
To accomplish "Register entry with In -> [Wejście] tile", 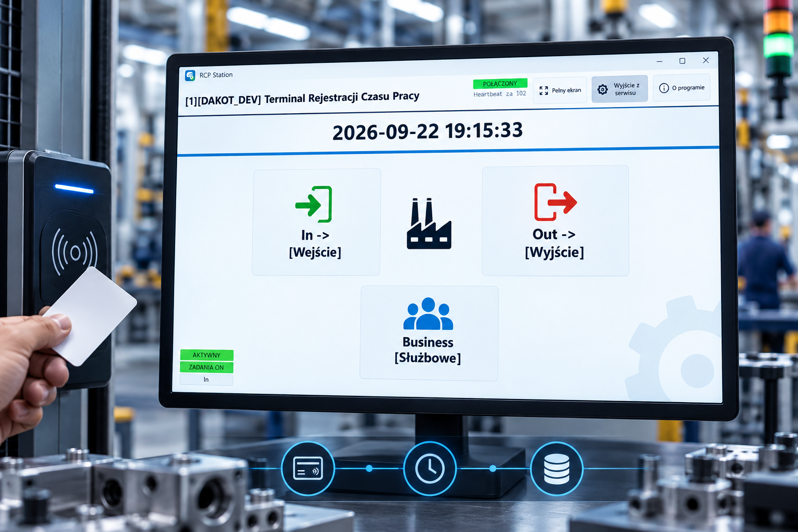I will tap(316, 222).
